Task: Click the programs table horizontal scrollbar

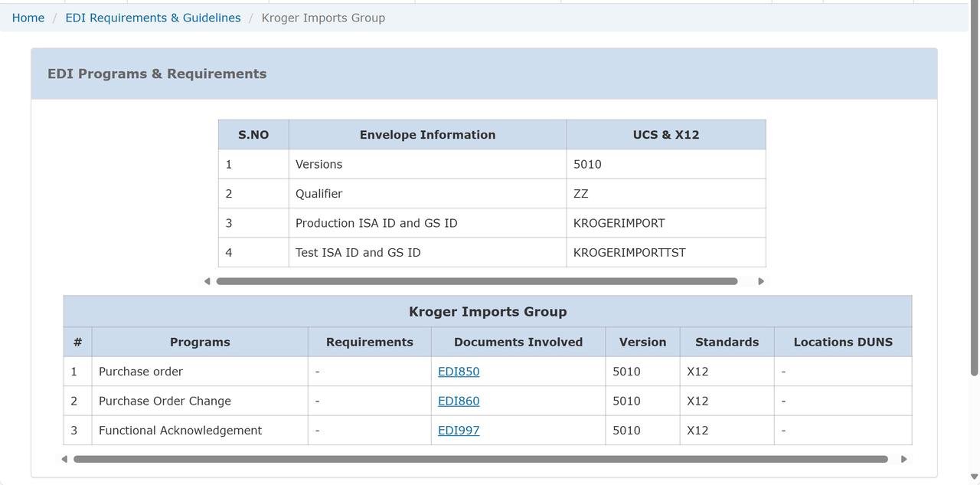Action: [x=480, y=459]
